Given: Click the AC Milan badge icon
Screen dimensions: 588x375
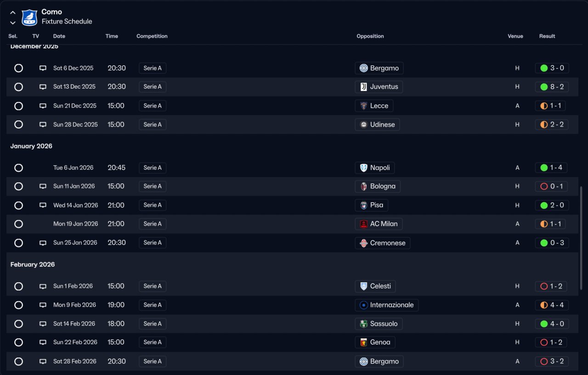Looking at the screenshot, I should point(363,224).
